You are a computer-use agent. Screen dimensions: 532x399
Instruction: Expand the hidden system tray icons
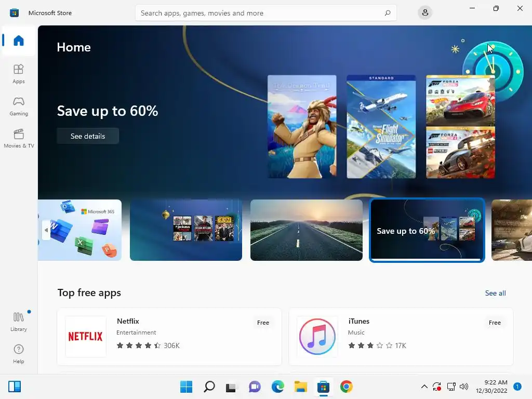(x=424, y=387)
